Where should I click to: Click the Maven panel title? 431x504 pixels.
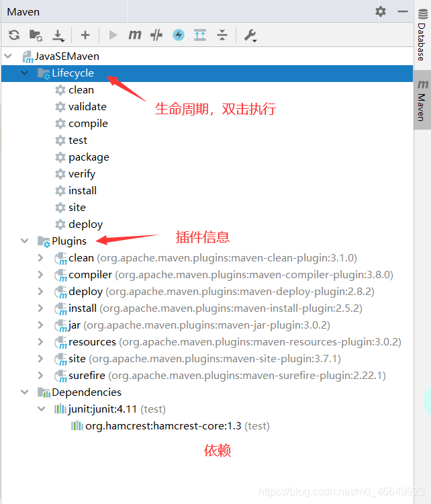click(23, 12)
